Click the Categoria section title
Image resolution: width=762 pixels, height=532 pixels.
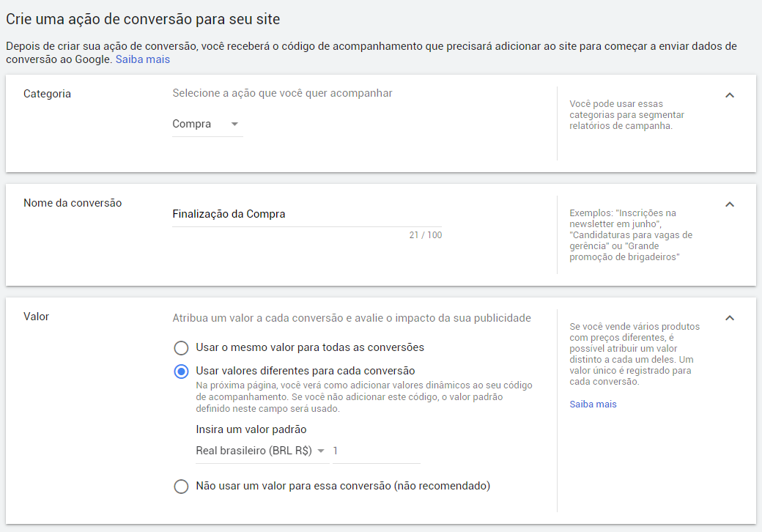(47, 94)
